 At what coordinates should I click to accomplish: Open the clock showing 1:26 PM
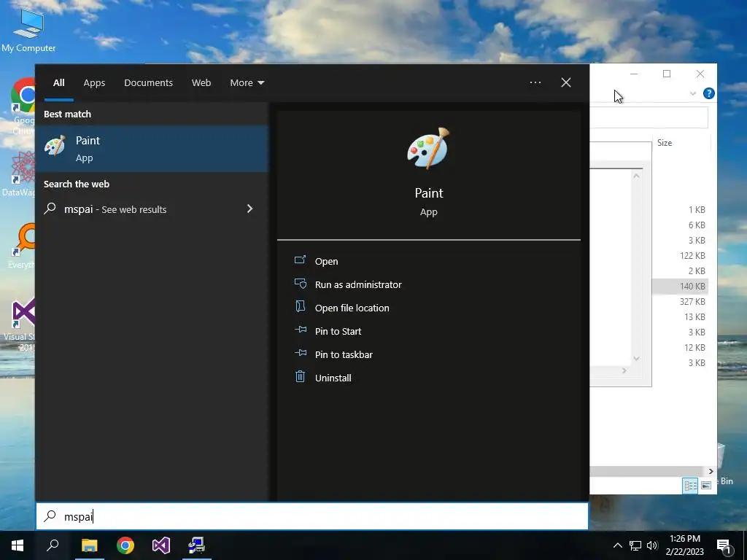coord(684,545)
